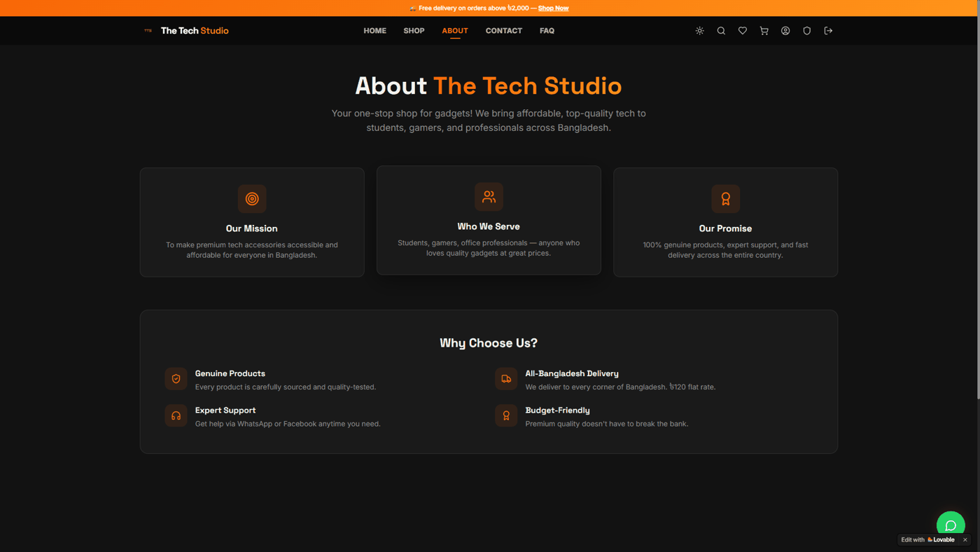Click the 'Your one-stop shop for gadgets' intro paragraph

coord(489,120)
